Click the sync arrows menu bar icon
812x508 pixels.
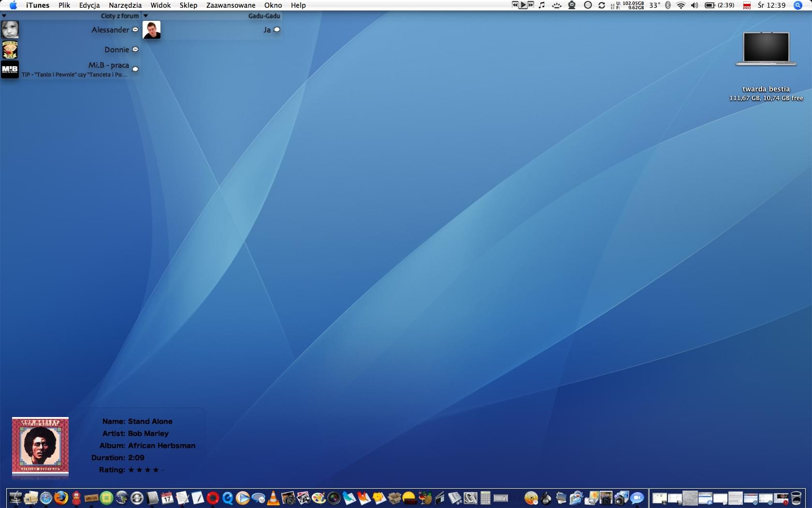[x=602, y=5]
